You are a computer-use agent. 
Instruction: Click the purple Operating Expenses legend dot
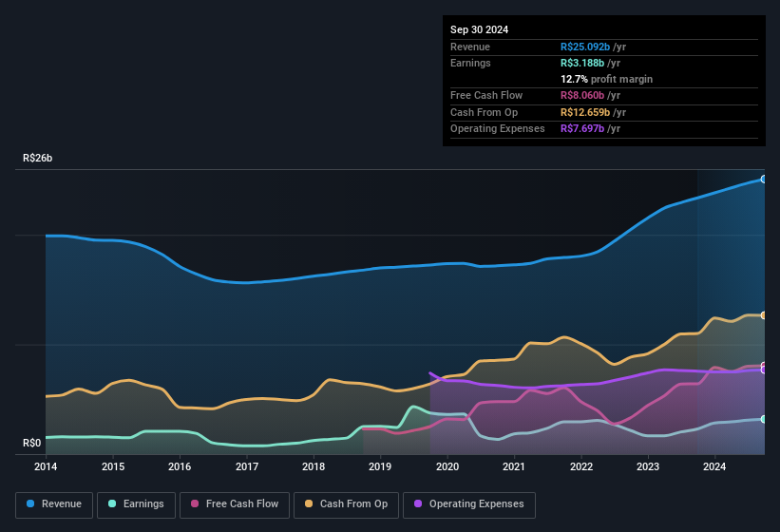coord(418,503)
